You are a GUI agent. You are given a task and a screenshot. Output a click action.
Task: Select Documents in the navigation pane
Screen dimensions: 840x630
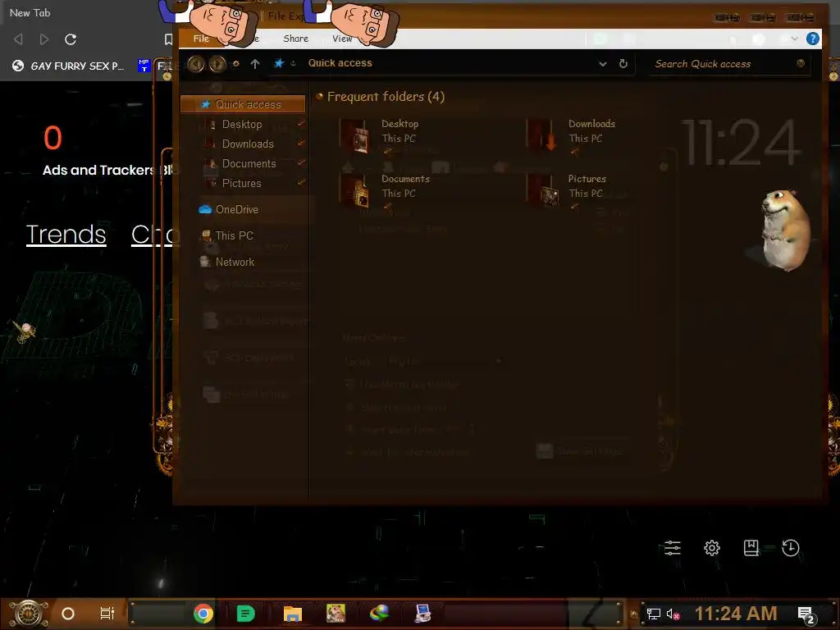[249, 163]
